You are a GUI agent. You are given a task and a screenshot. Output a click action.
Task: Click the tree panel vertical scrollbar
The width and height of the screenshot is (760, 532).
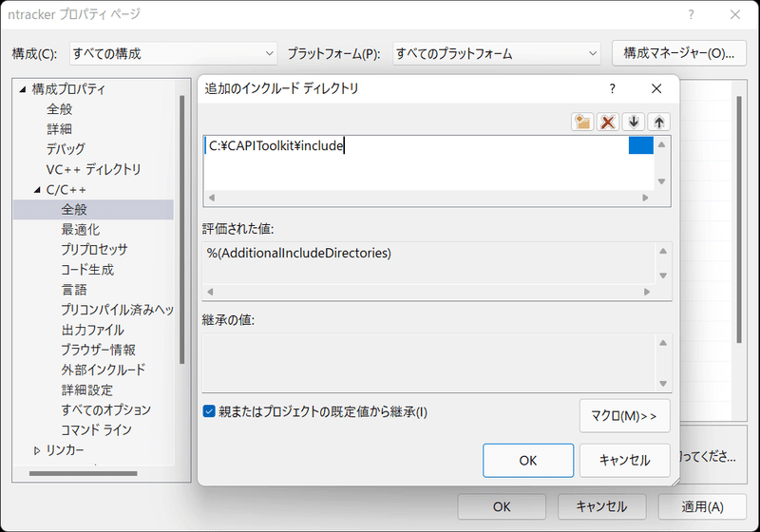[x=181, y=229]
